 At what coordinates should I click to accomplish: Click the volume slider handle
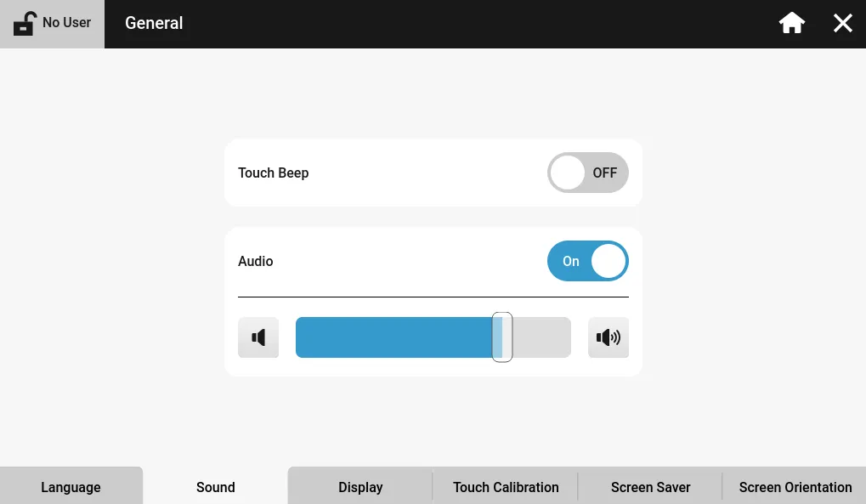[502, 337]
